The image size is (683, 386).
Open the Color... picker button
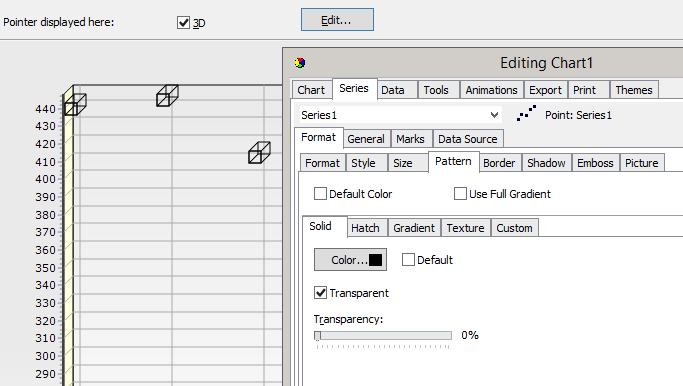click(350, 260)
